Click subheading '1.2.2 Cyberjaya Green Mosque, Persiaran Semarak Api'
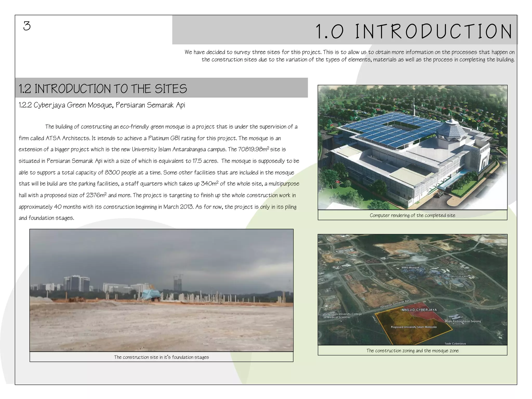 click(x=102, y=105)
